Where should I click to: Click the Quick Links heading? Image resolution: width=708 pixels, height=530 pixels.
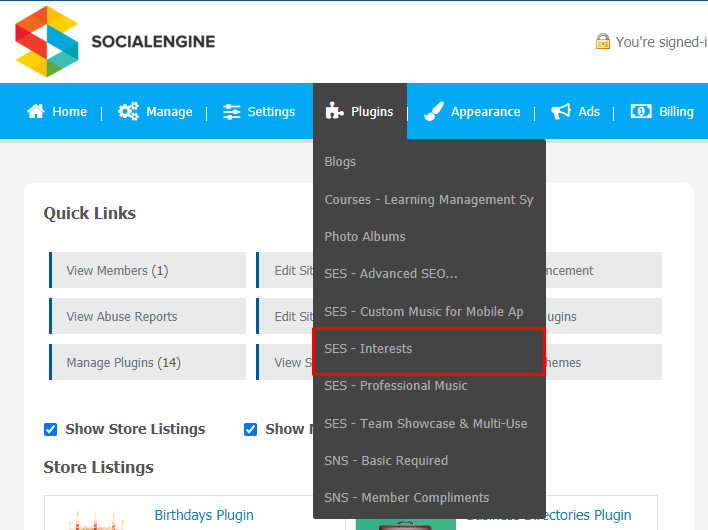[x=89, y=213]
